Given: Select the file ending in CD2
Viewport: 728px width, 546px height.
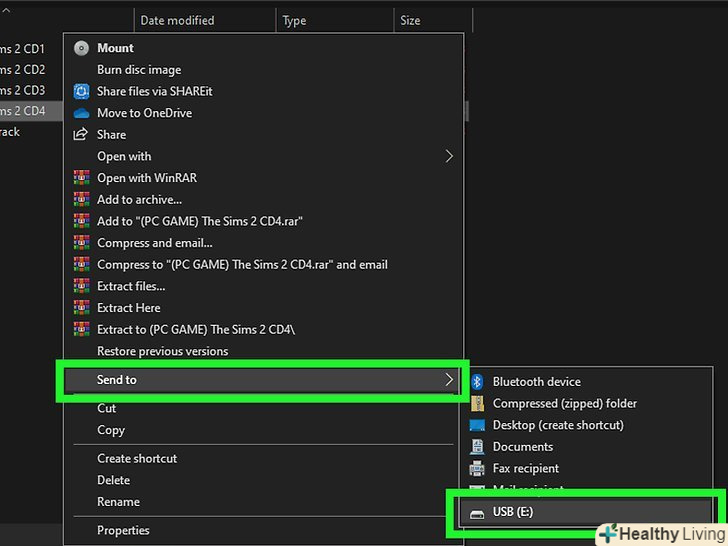Looking at the screenshot, I should tap(31, 70).
